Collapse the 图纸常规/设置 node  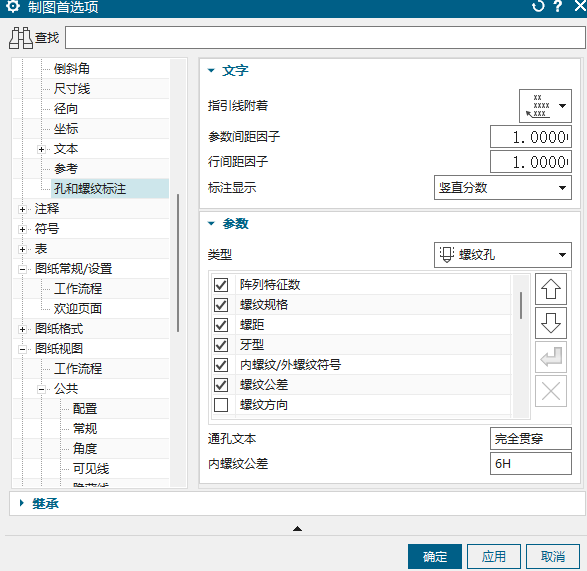pyautogui.click(x=22, y=269)
